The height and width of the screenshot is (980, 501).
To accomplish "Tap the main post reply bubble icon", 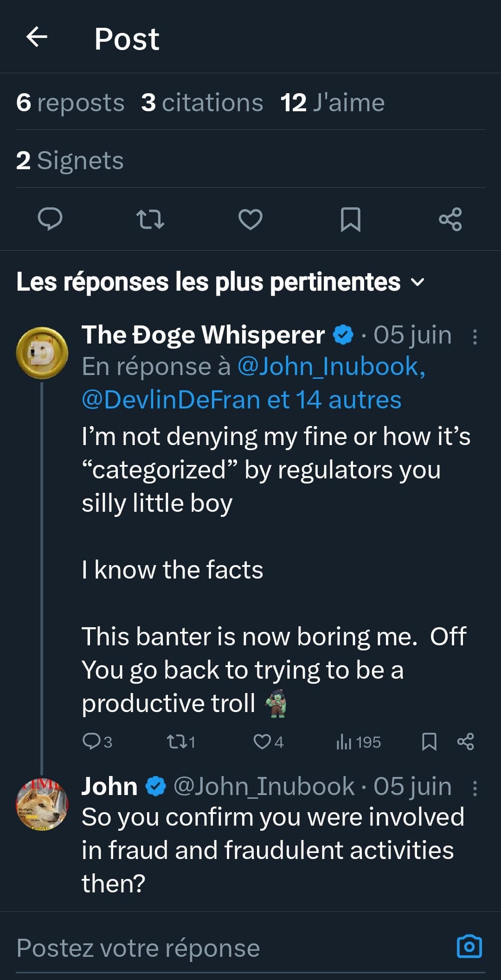I will [x=50, y=219].
